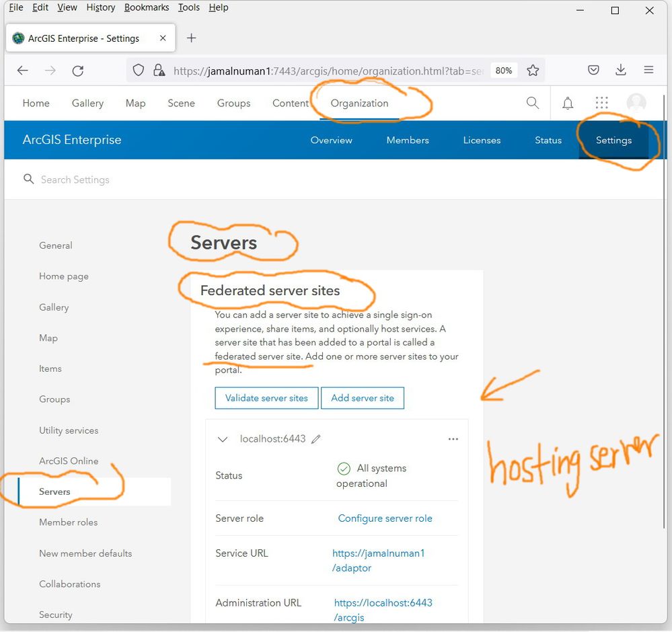Open the Firefox hamburger menu
Screen dimensions: 672x632
pos(648,70)
